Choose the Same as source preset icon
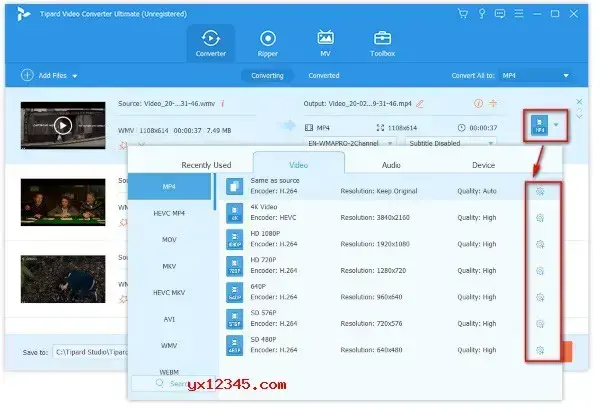Image resolution: width=600 pixels, height=409 pixels. [234, 186]
